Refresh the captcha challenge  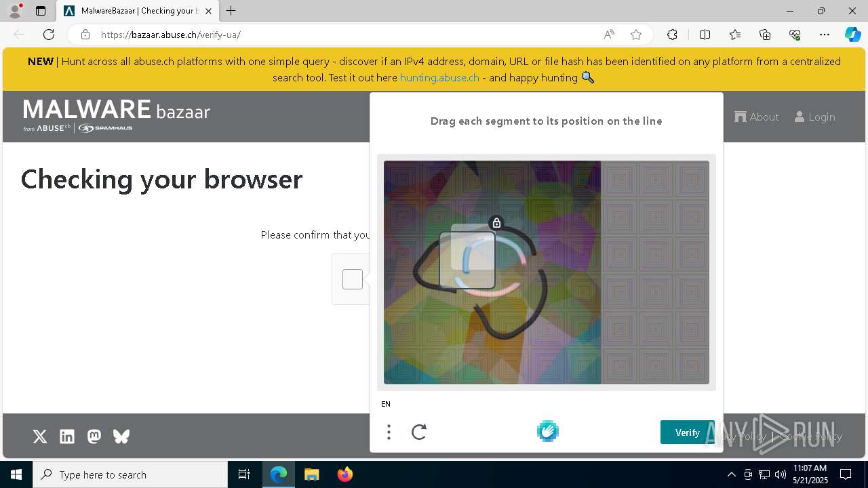(419, 432)
